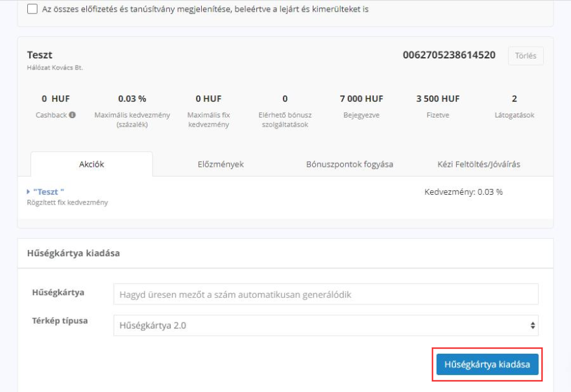The width and height of the screenshot is (571, 392).
Task: Click the 3 500 HUF Fizetve value
Action: [x=438, y=99]
